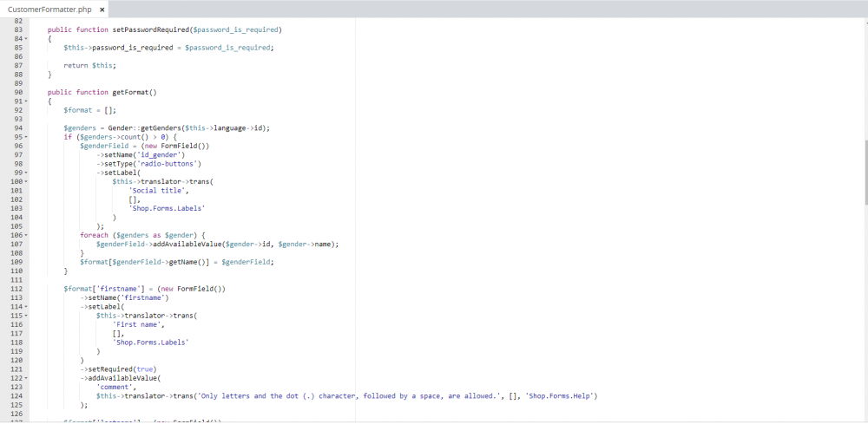868x424 pixels.
Task: Click 'Shop.Forms.Labels' string on line 118
Action: pos(150,342)
